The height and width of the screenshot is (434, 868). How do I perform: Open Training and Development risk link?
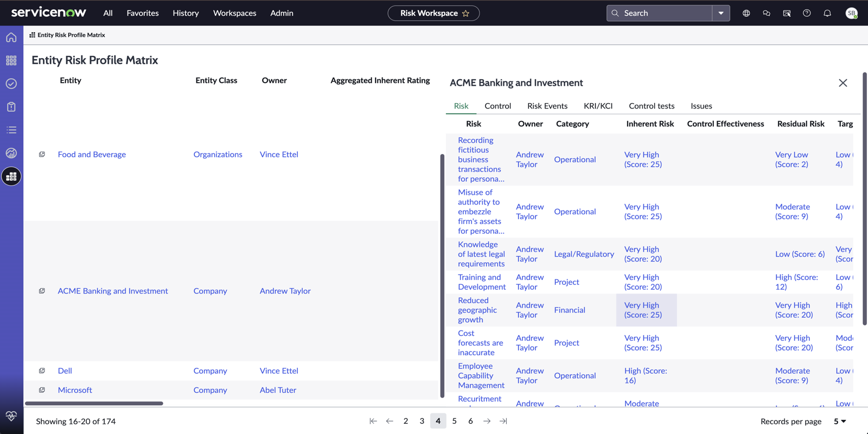pos(482,282)
